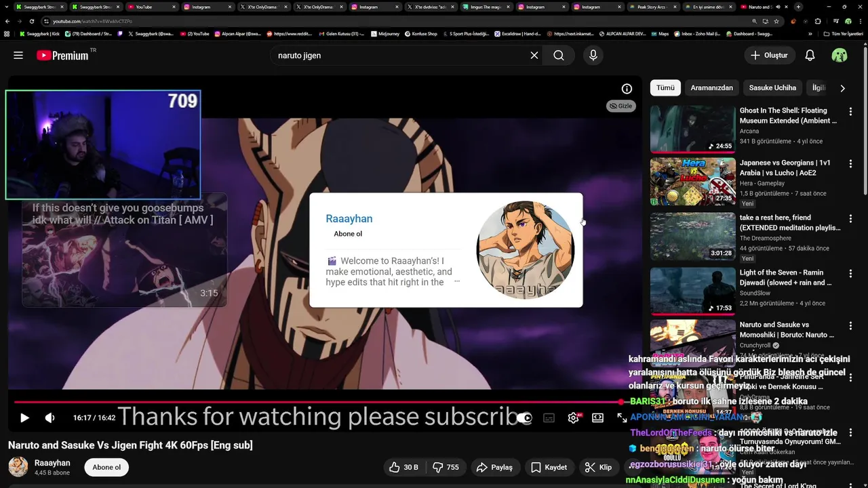Select the Tümü filter chip
Viewport: 868px width, 488px height.
coord(665,88)
